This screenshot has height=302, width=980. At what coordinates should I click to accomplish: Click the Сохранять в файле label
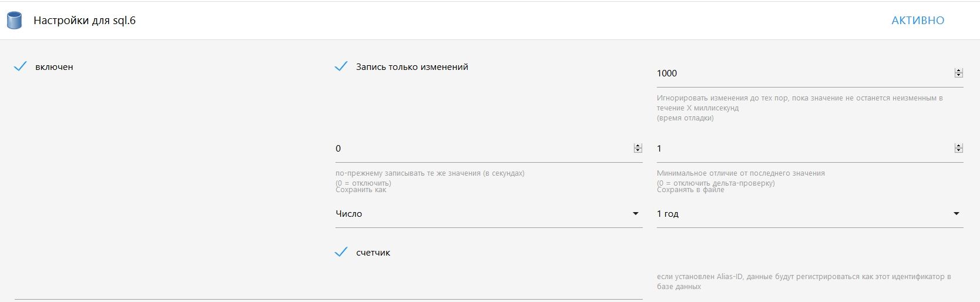pyautogui.click(x=690, y=190)
